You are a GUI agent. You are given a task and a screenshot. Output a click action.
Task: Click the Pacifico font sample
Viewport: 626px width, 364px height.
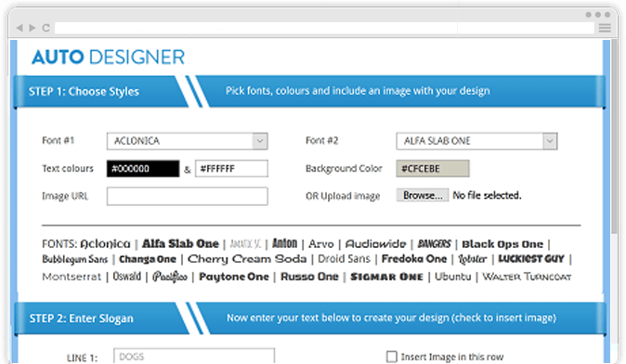point(170,277)
